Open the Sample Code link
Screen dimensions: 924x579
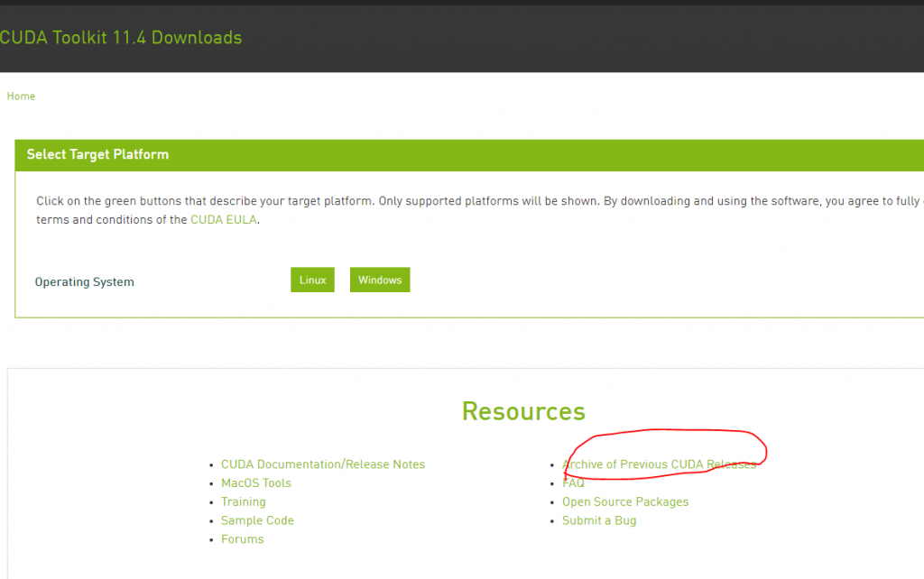coord(257,520)
